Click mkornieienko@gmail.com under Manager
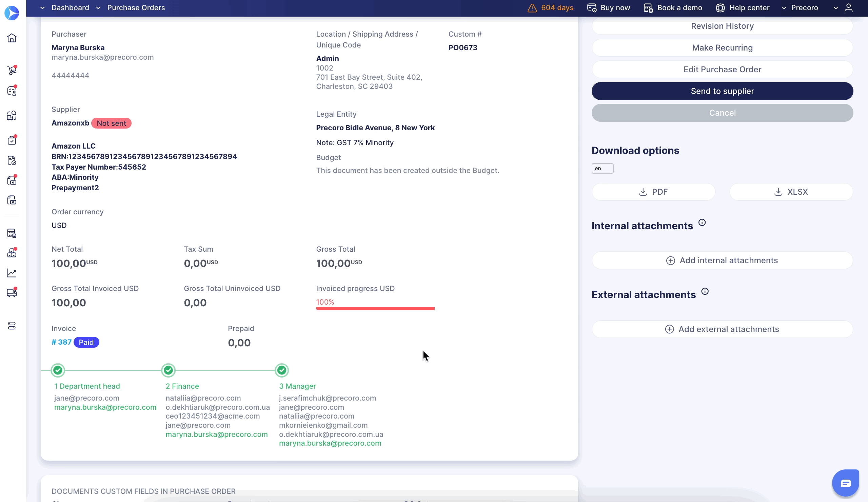 [x=323, y=425]
